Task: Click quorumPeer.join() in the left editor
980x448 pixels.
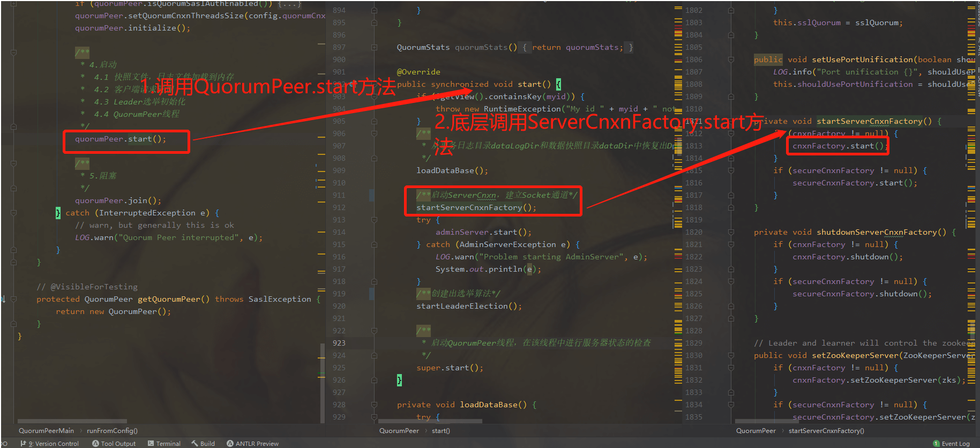Action: [x=118, y=200]
